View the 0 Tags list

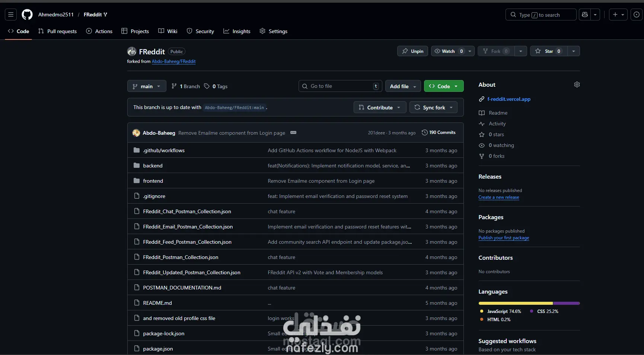(216, 86)
